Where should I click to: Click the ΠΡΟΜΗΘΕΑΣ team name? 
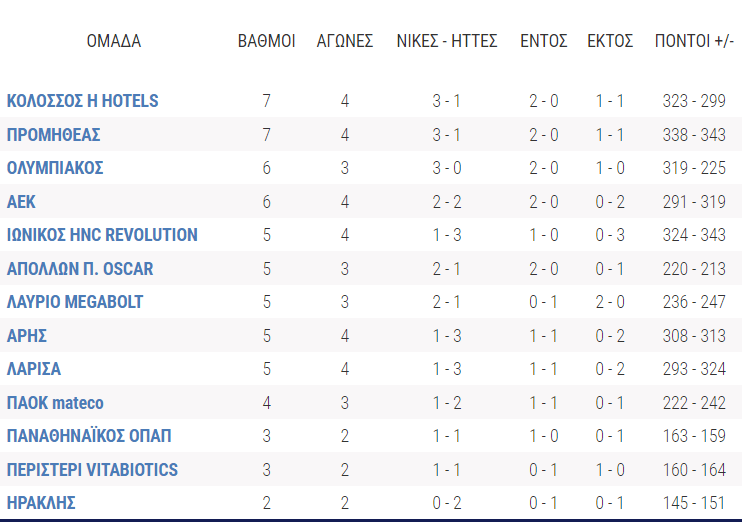pos(53,135)
